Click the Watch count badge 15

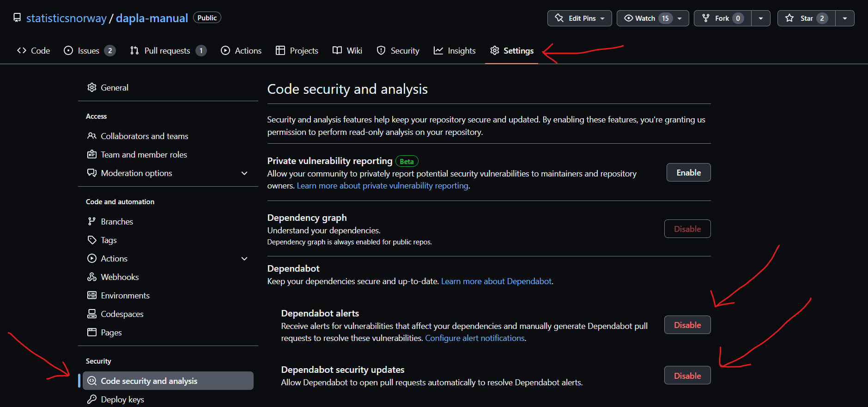click(665, 18)
